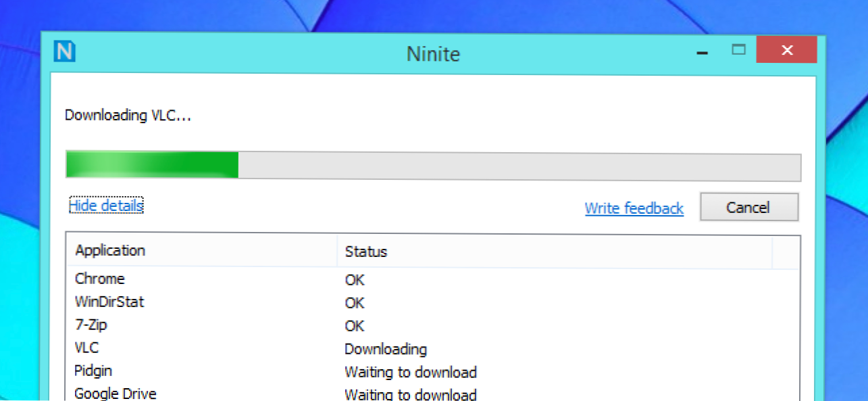Select the Chrome row in application list
Viewport: 868px width, 401px height.
coord(100,279)
